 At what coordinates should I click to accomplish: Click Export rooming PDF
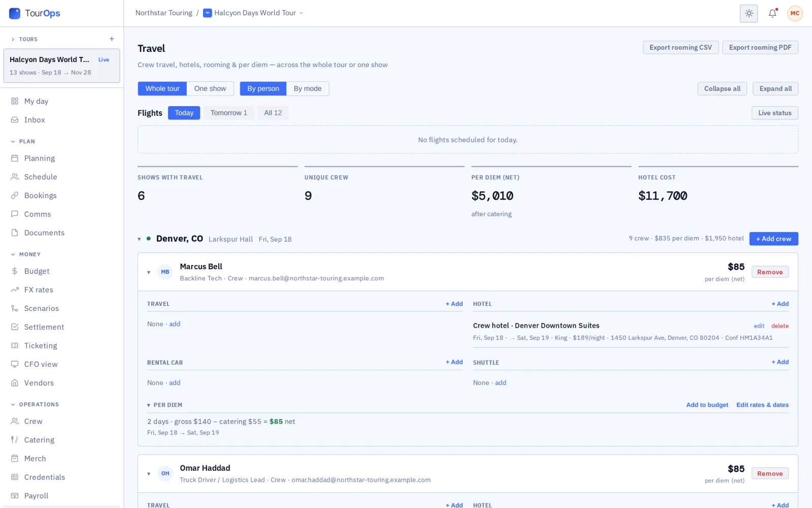tap(760, 47)
